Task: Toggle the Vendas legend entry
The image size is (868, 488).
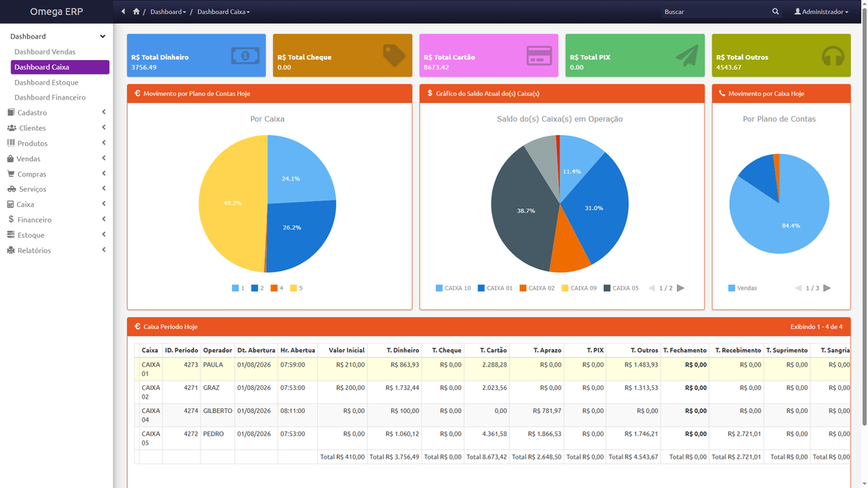Action: 743,288
